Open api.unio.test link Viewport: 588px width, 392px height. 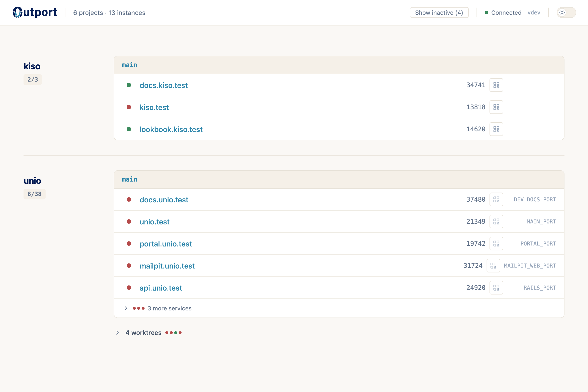[x=161, y=288]
